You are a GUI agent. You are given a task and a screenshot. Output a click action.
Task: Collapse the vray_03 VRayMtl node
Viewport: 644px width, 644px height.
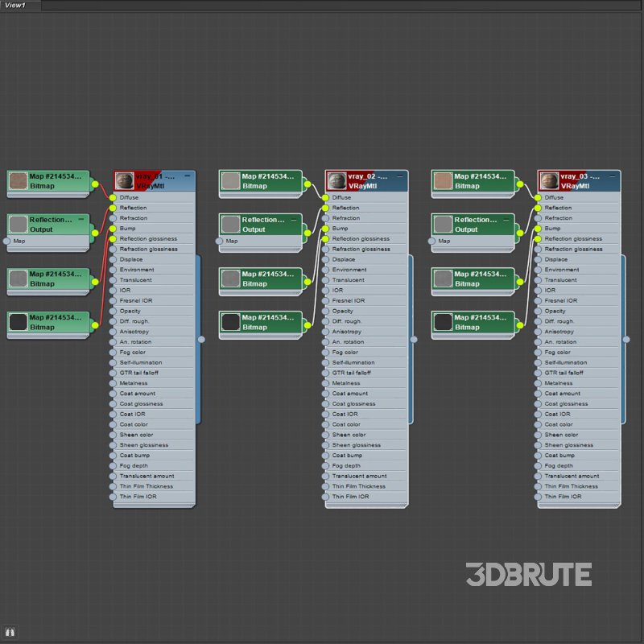(x=613, y=175)
